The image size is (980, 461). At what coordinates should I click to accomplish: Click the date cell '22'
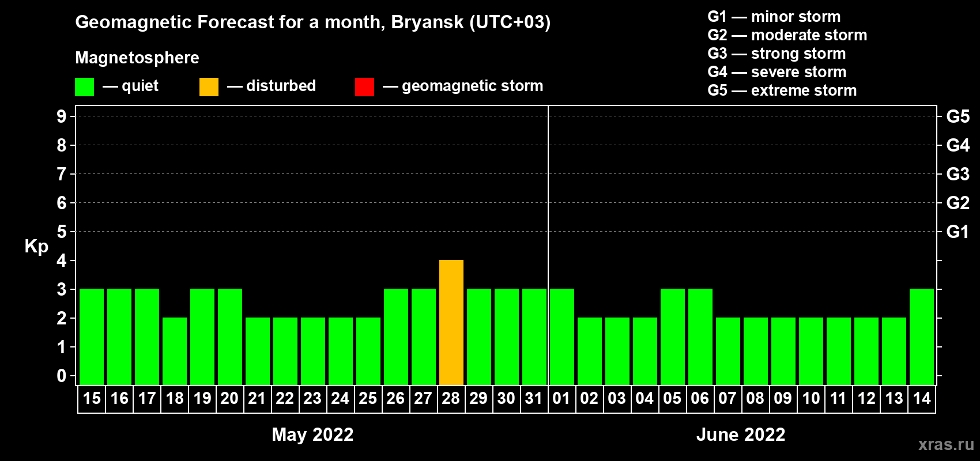pos(285,399)
